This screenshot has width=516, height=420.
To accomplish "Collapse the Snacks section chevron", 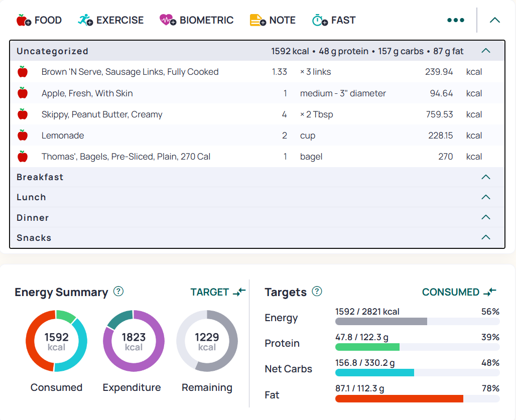I will tap(486, 237).
